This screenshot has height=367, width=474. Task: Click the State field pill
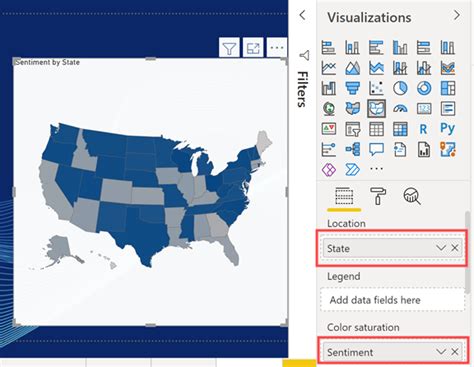(x=392, y=248)
